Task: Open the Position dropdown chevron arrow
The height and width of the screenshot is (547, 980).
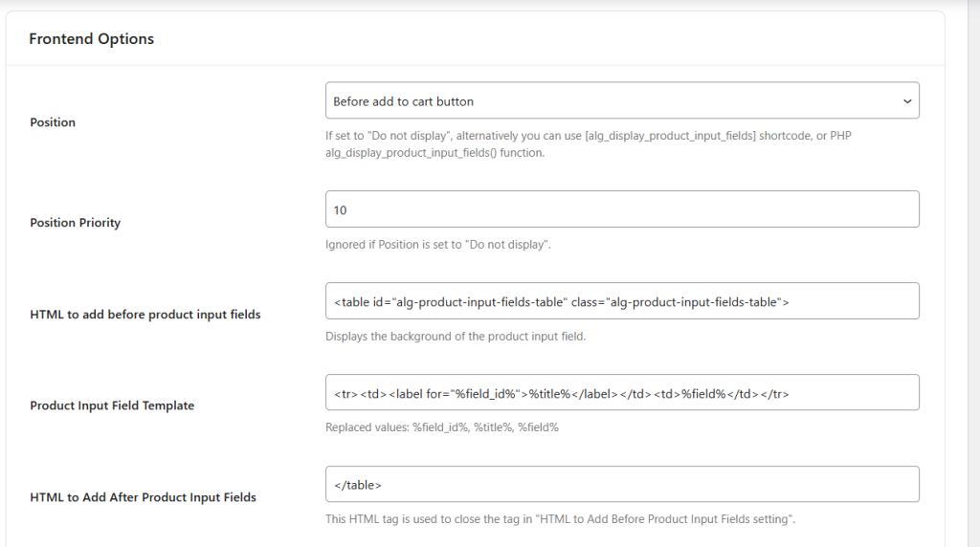Action: click(x=906, y=101)
